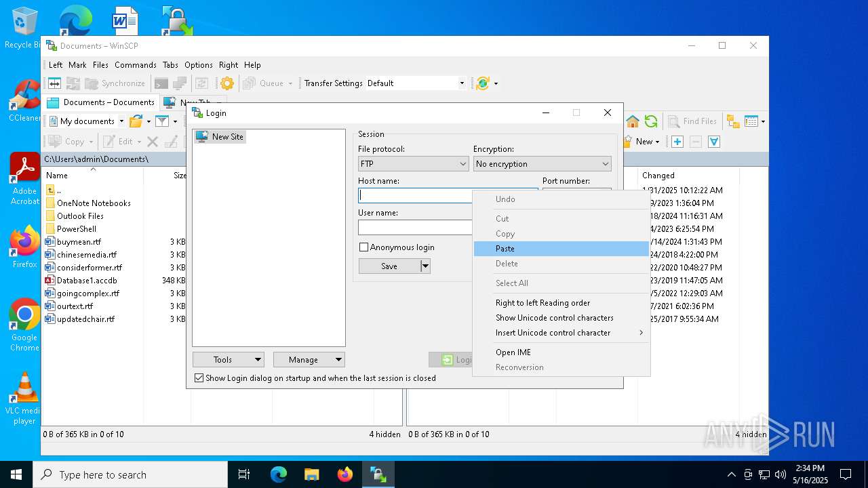
Task: Choose Paste from the context menu
Action: tap(561, 249)
